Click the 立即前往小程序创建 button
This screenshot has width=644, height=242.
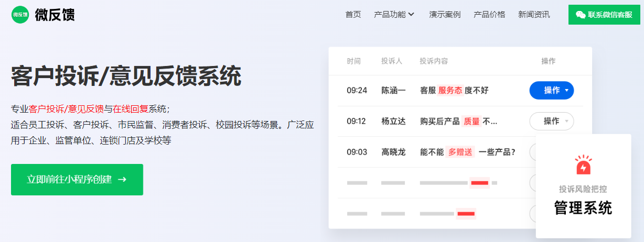(x=77, y=180)
